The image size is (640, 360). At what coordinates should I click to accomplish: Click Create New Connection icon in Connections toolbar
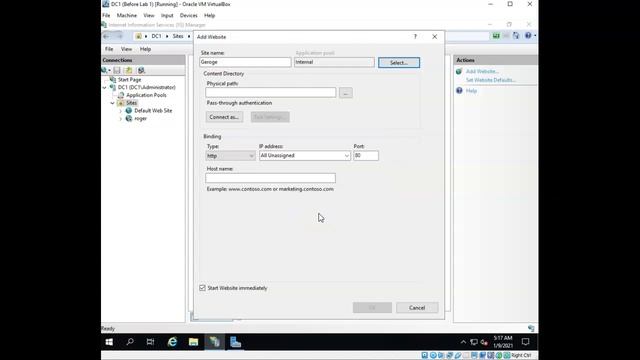point(104,71)
